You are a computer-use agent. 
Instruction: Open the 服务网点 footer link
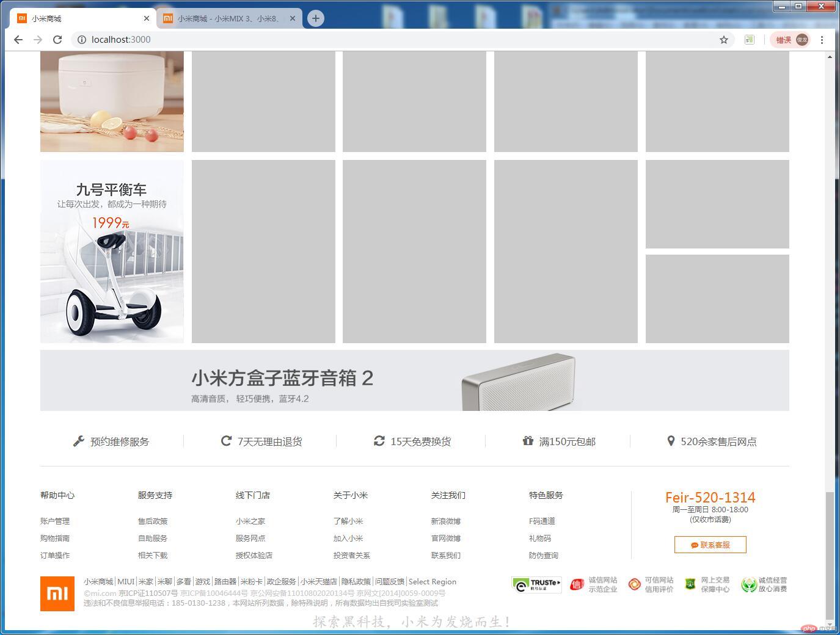point(250,539)
